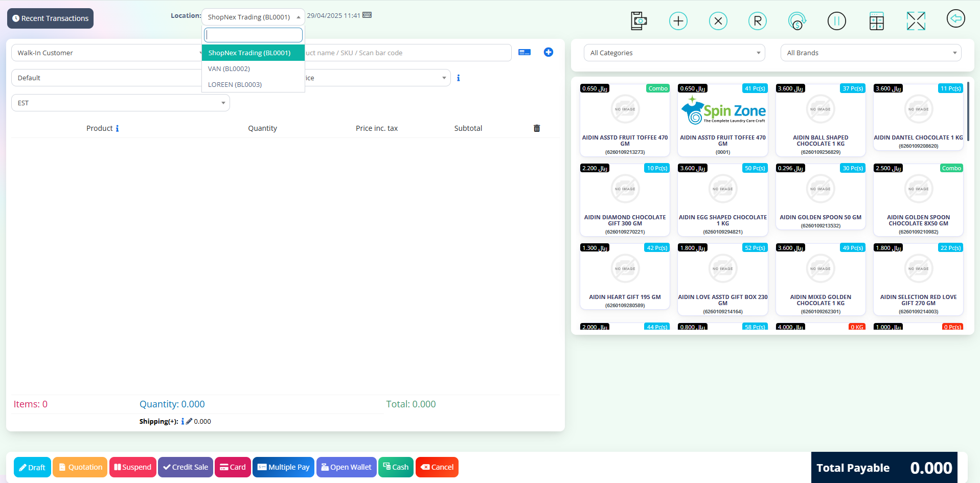Select AIDIN HEART GIFT 195 GM product
The image size is (980, 483).
point(624,276)
